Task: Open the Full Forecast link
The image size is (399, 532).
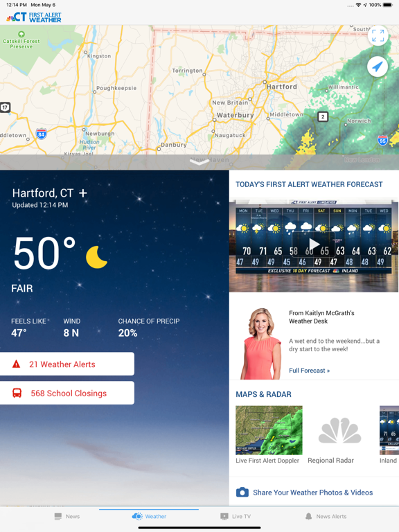Action: [310, 371]
